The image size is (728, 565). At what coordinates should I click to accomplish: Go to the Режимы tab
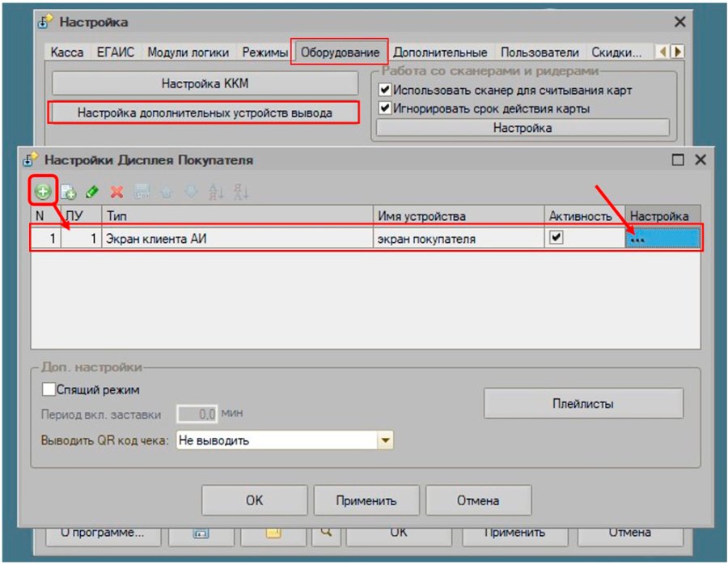tap(265, 52)
